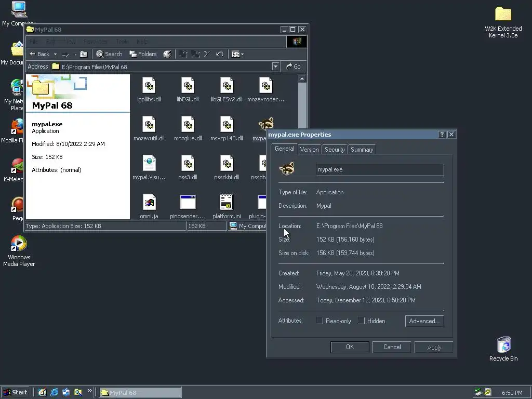Open the Start menu
Image resolution: width=532 pixels, height=399 pixels.
pos(15,393)
